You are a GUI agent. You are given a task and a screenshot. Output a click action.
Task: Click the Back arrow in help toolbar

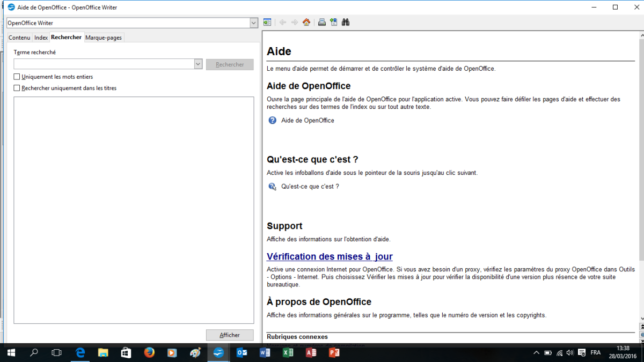(283, 23)
